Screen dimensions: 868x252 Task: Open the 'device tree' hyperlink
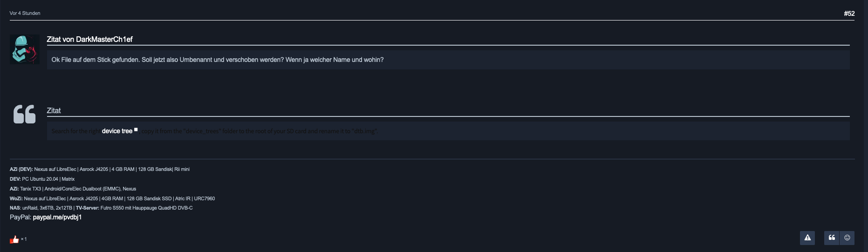coord(117,131)
